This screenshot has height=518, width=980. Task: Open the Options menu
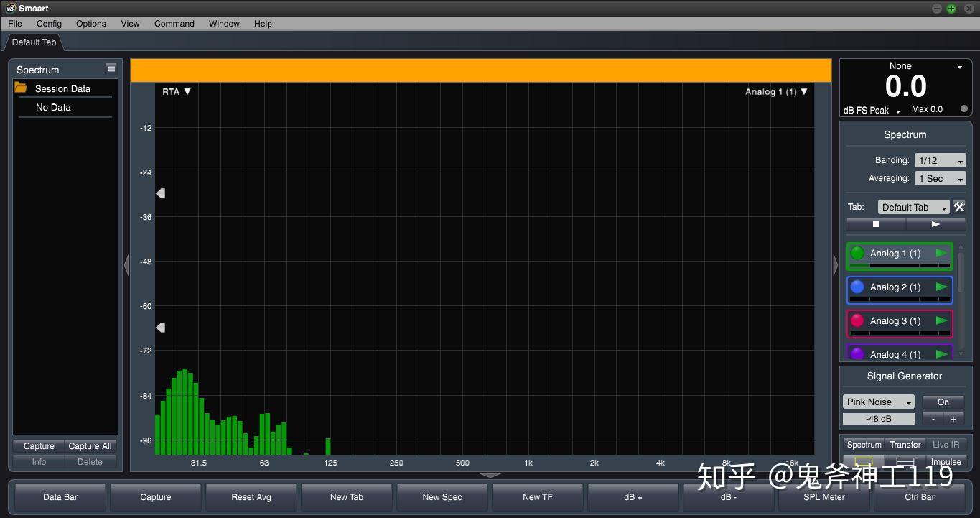click(91, 24)
